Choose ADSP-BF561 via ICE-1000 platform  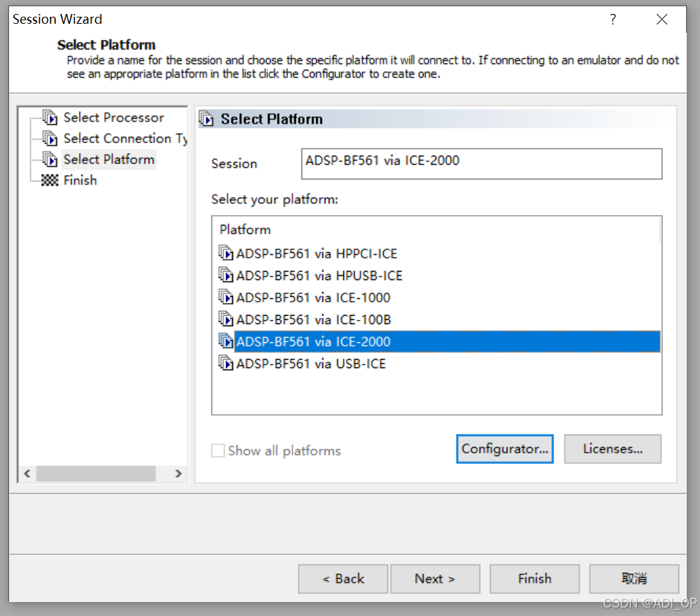[x=313, y=298]
